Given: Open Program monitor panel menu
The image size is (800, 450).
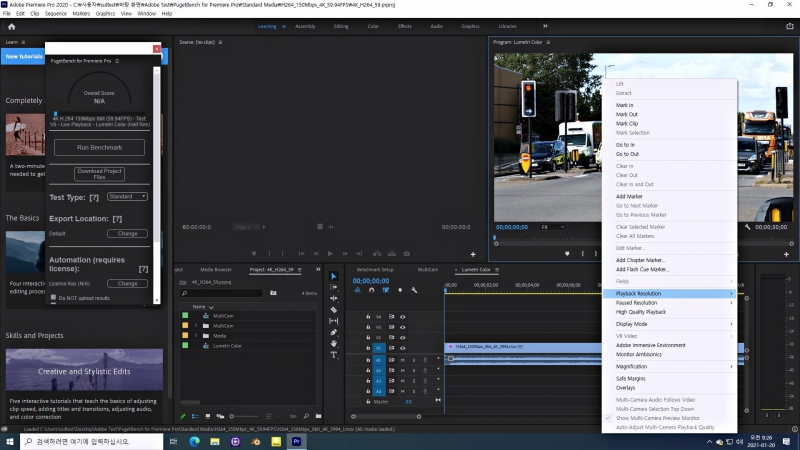Looking at the screenshot, I should (x=548, y=42).
